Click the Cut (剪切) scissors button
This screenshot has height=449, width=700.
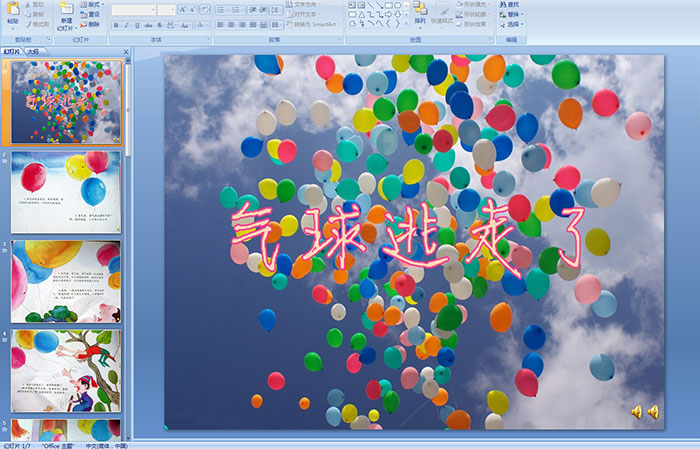tap(34, 4)
